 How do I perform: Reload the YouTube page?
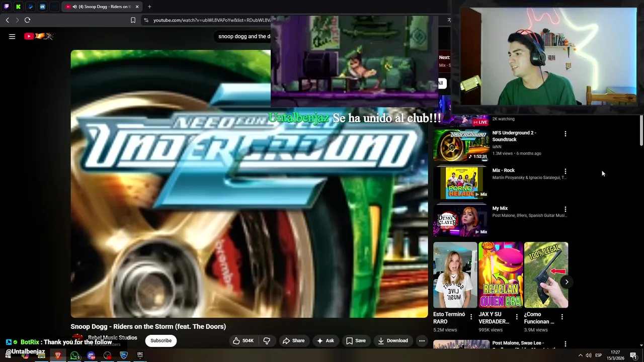point(27,20)
